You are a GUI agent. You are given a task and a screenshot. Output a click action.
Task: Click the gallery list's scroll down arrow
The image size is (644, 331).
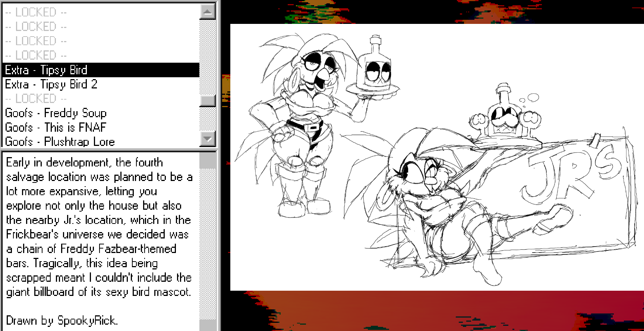click(x=208, y=139)
